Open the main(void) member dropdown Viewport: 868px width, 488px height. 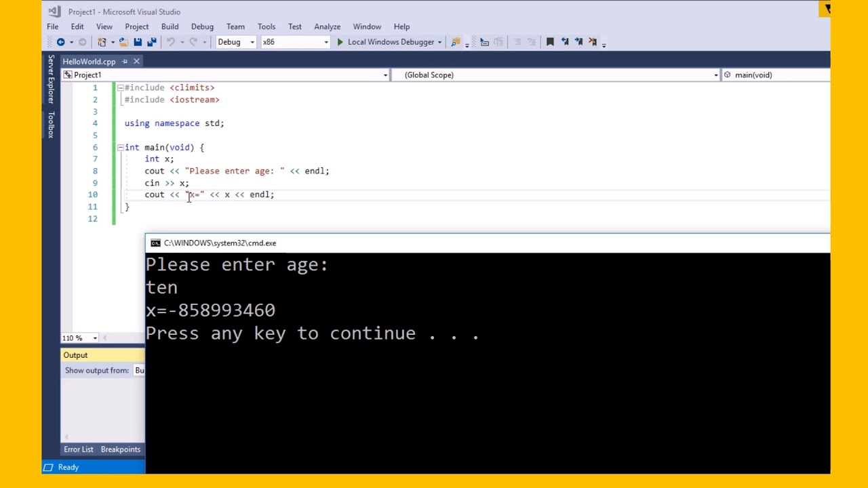[x=776, y=75]
